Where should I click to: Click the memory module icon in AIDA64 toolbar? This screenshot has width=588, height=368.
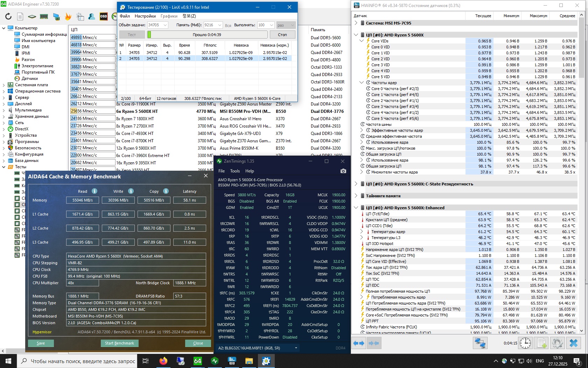tap(44, 16)
